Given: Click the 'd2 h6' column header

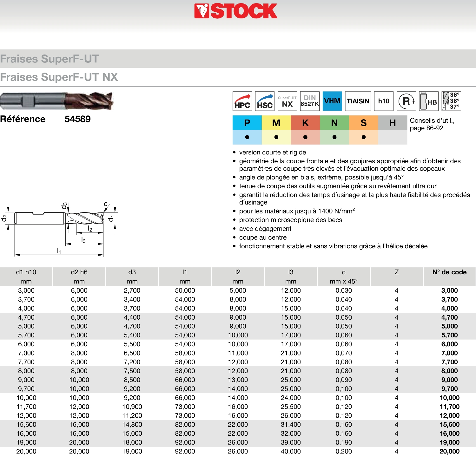Looking at the screenshot, I should 79,277.
